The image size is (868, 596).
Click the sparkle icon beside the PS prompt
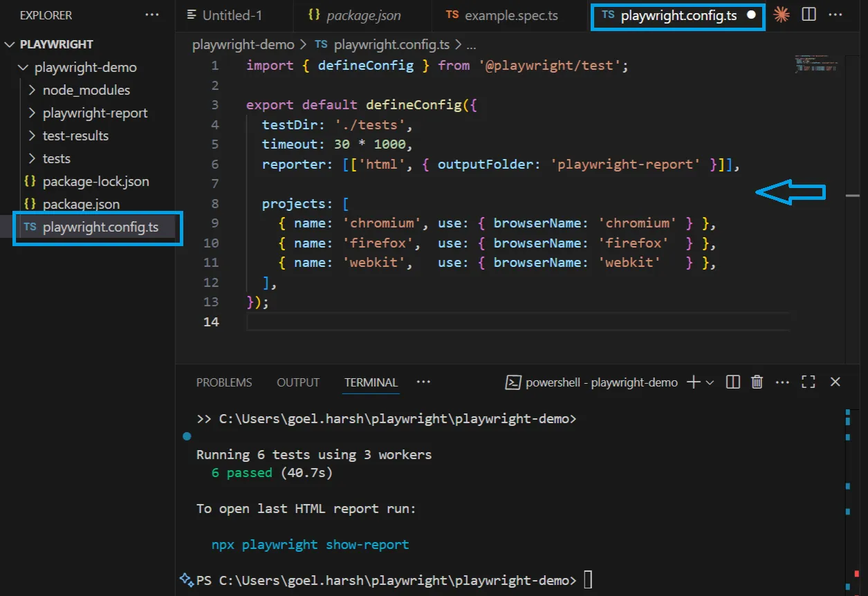click(186, 580)
